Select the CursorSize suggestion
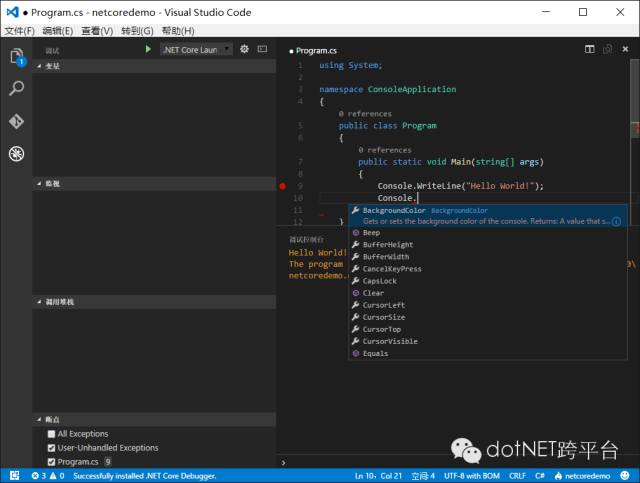Image resolution: width=640 pixels, height=483 pixels. click(487, 317)
